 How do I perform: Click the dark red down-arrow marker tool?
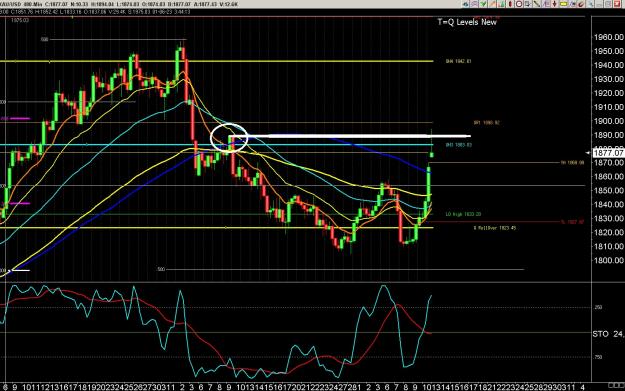[x=554, y=4]
